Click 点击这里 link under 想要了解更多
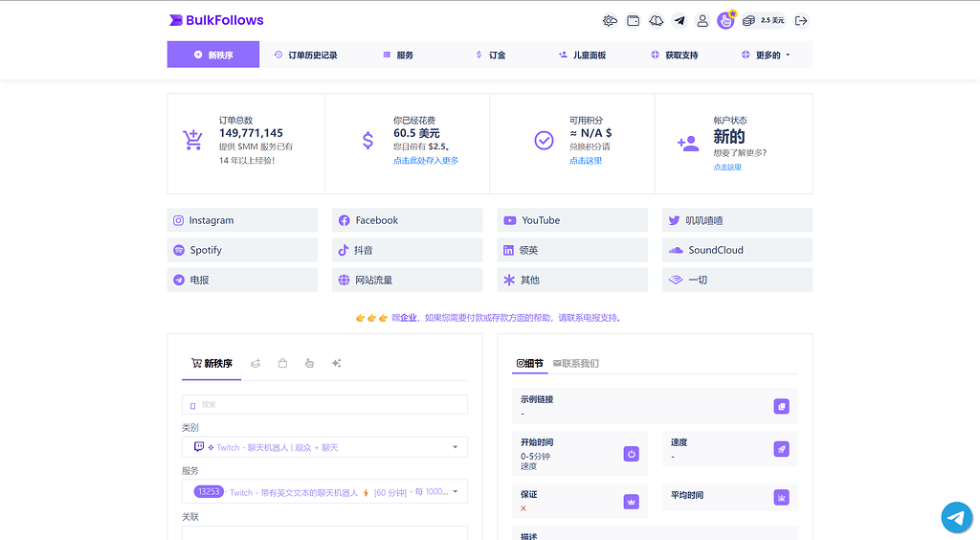Screen dimensions: 980x540 (727, 167)
